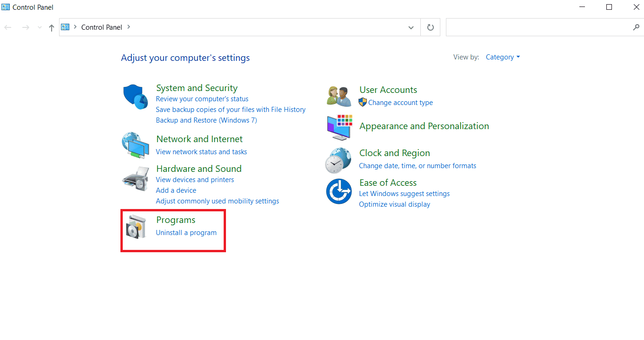Click inside the Control Panel search box
The height and width of the screenshot is (340, 644).
(539, 27)
